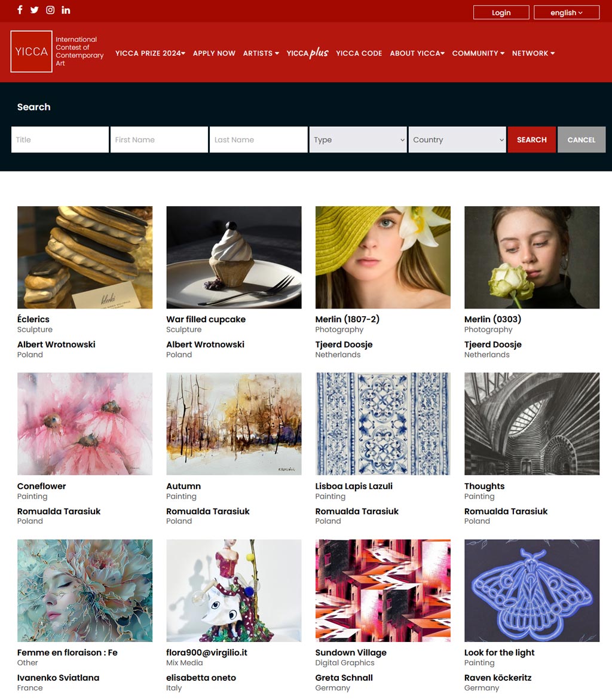This screenshot has width=612, height=700.
Task: Click the grey CANCEL button
Action: point(581,140)
